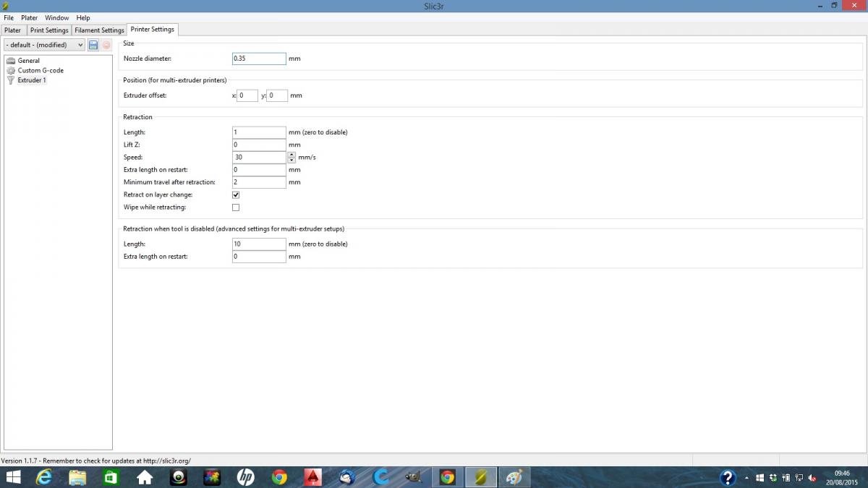Open the GIMP taskbar icon
Screen dimensions: 868x488
click(414, 477)
